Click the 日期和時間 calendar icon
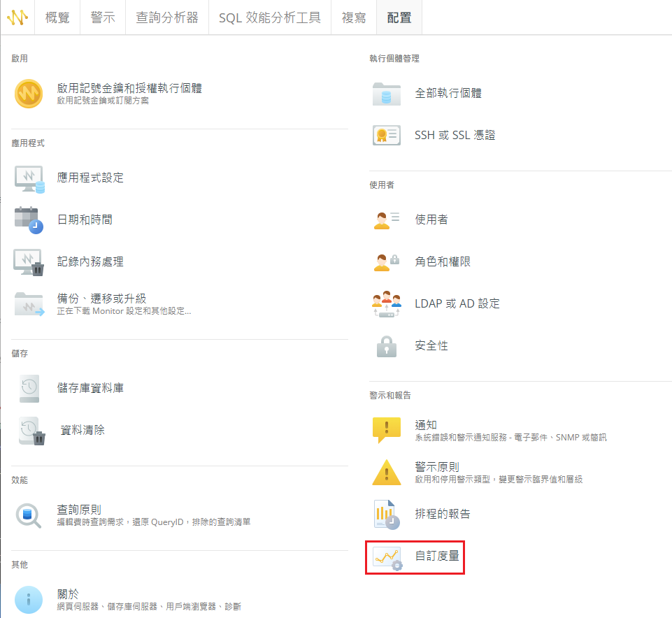This screenshot has width=672, height=618. point(29,220)
